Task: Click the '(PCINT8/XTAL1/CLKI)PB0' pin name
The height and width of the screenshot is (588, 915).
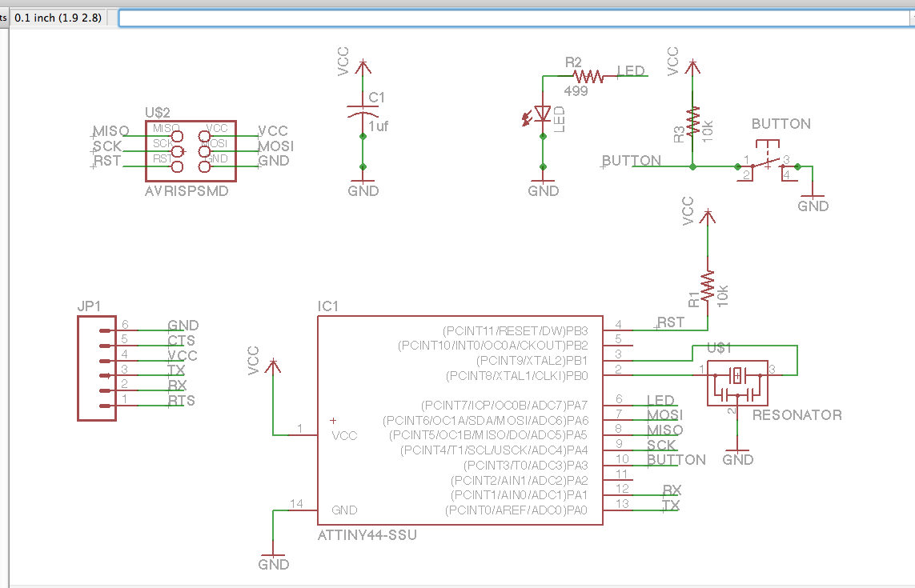Action: [x=517, y=376]
